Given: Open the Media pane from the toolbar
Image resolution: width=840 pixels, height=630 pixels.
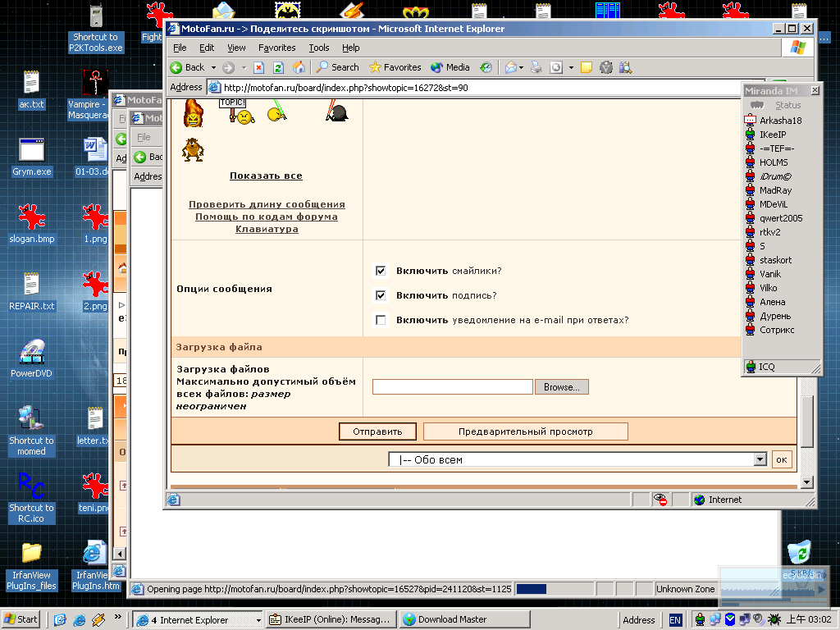Looking at the screenshot, I should point(450,67).
